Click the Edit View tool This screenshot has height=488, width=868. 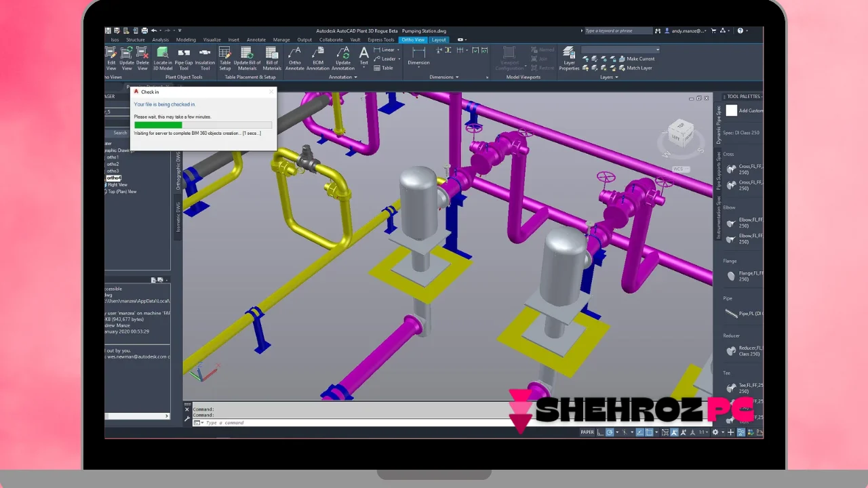pos(111,58)
